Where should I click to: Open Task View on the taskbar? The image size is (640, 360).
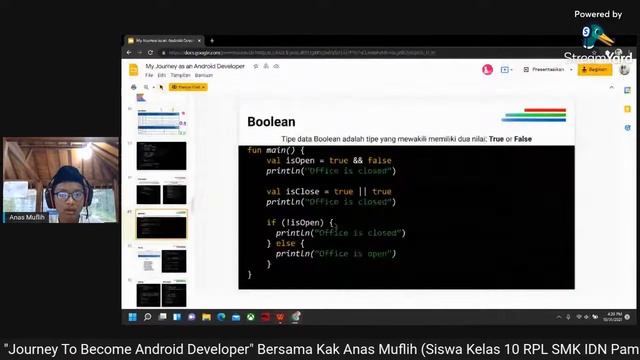(162, 317)
